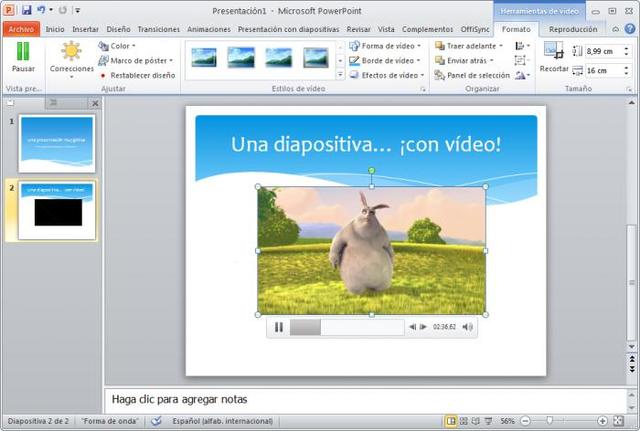This screenshot has width=640, height=431.
Task: Switch to Normal view from status bar
Action: point(451,421)
